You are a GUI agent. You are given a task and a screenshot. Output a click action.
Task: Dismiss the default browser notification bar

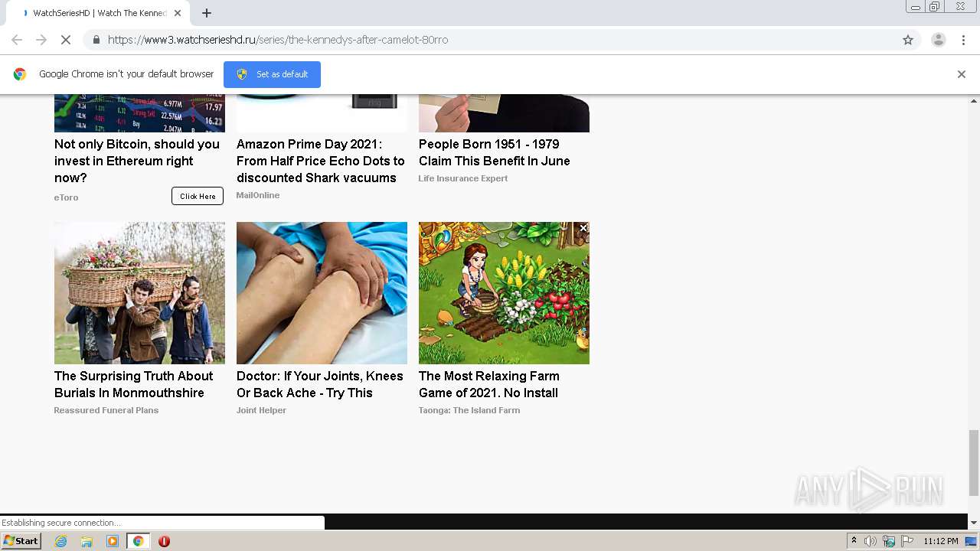point(962,74)
